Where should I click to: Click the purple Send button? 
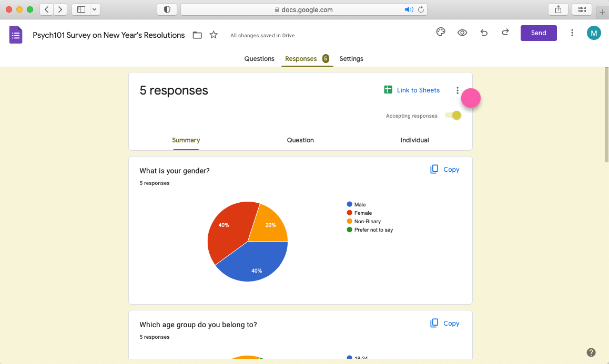539,33
